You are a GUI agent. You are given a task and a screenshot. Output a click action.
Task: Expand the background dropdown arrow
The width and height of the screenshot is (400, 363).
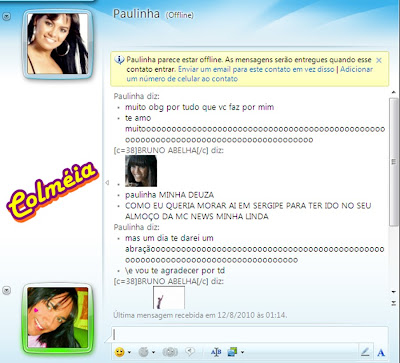point(242,352)
